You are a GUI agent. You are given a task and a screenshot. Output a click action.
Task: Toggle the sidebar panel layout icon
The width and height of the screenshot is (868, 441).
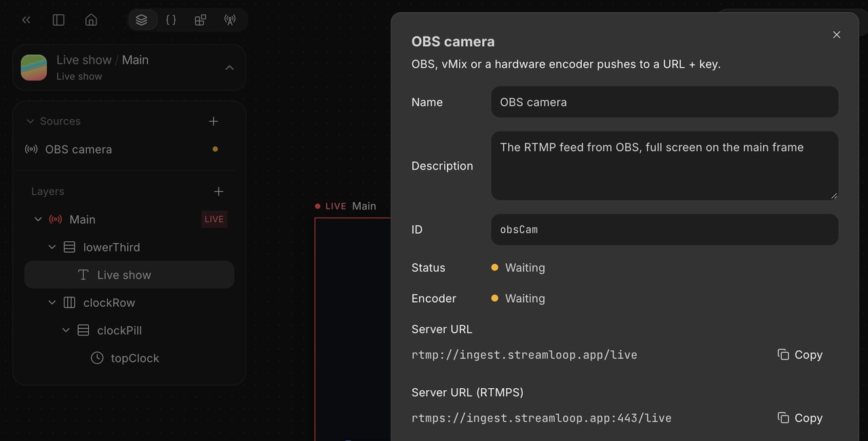(58, 20)
